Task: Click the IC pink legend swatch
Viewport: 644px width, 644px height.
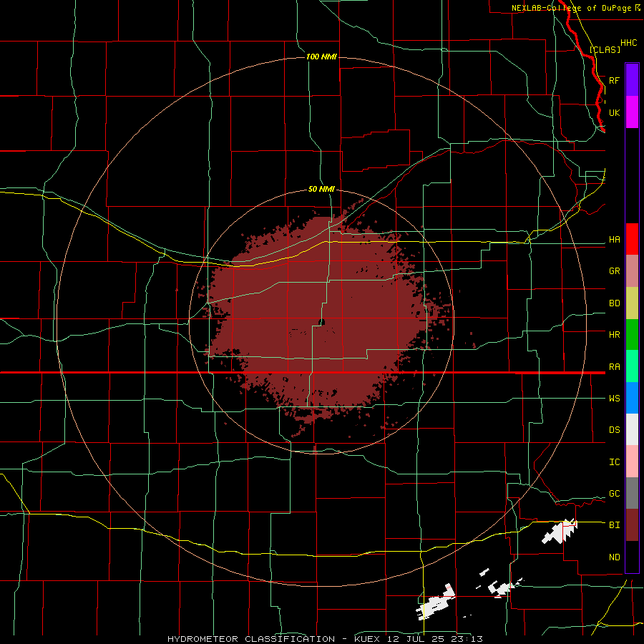Action: pos(632,462)
